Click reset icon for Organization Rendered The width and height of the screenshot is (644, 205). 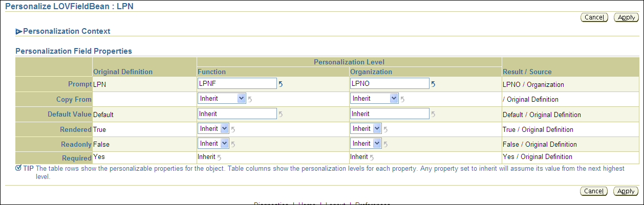click(386, 129)
